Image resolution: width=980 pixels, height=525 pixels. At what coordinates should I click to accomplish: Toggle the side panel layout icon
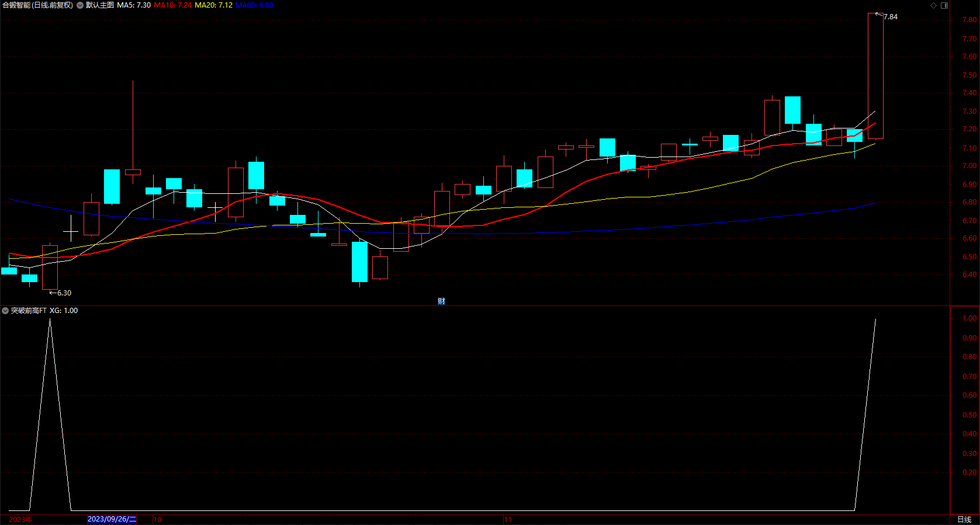[944, 5]
